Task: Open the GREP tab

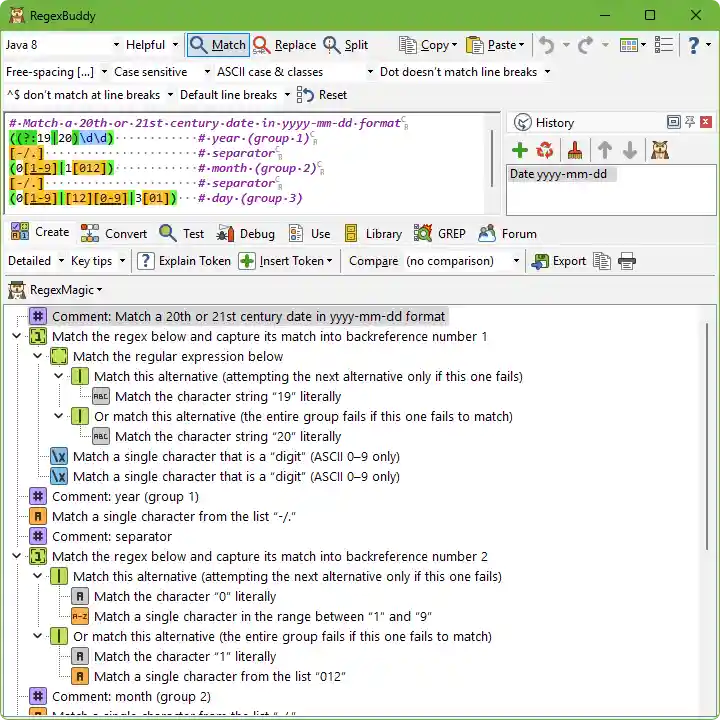Action: (x=439, y=234)
